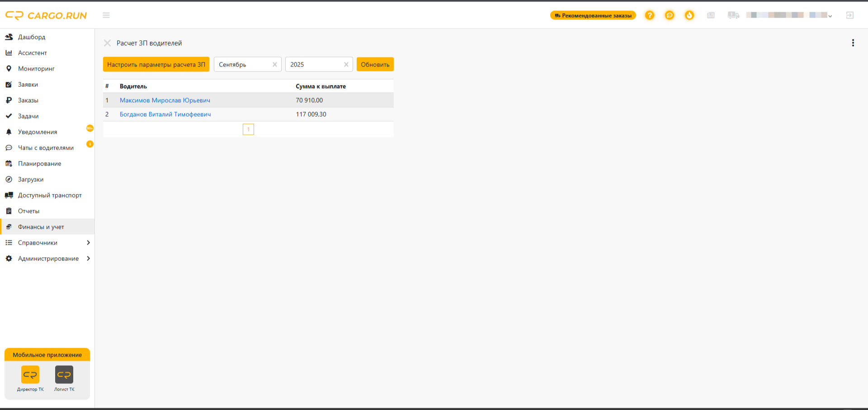Click the Сумма к выплате header
868x410 pixels.
321,86
